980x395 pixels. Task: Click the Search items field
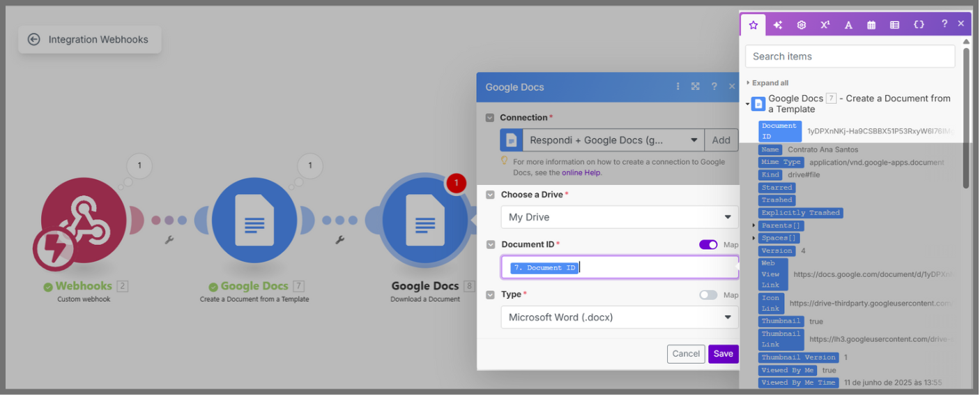[850, 57]
